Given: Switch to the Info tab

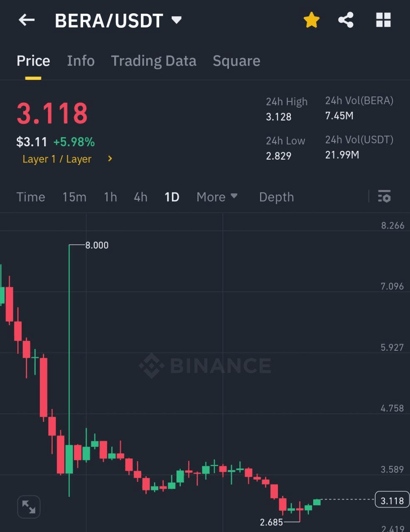Looking at the screenshot, I should coord(81,61).
